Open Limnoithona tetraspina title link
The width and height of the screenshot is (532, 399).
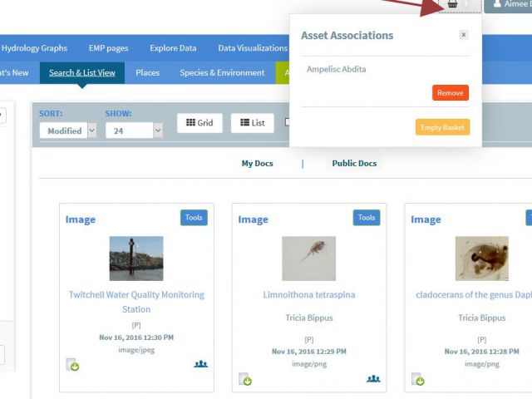pos(309,294)
